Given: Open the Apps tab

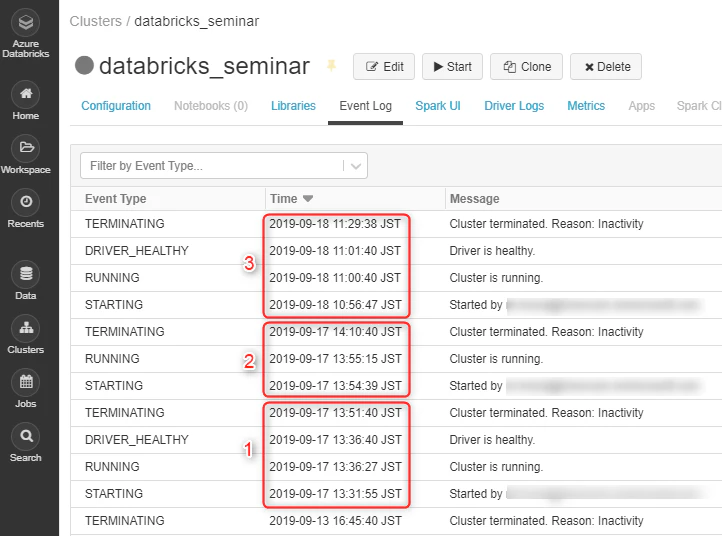Looking at the screenshot, I should click(641, 106).
